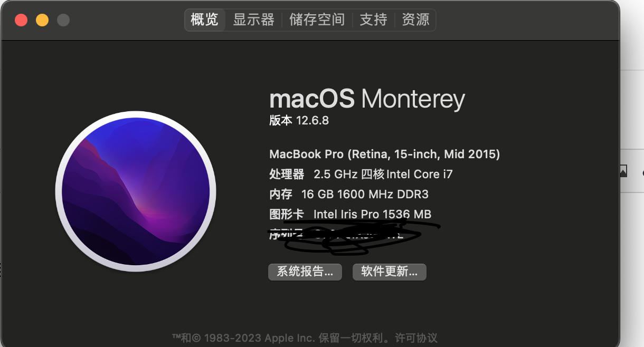Open 系统报告... button

[305, 272]
